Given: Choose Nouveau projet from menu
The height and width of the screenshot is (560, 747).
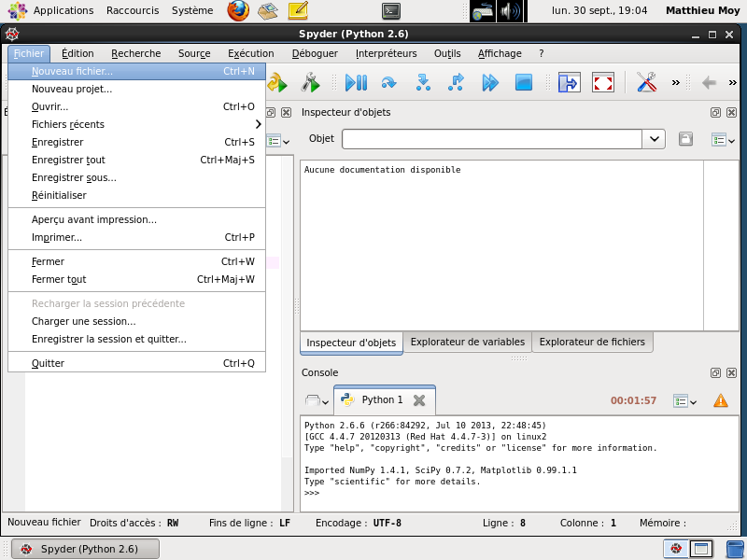Looking at the screenshot, I should 136,89.
